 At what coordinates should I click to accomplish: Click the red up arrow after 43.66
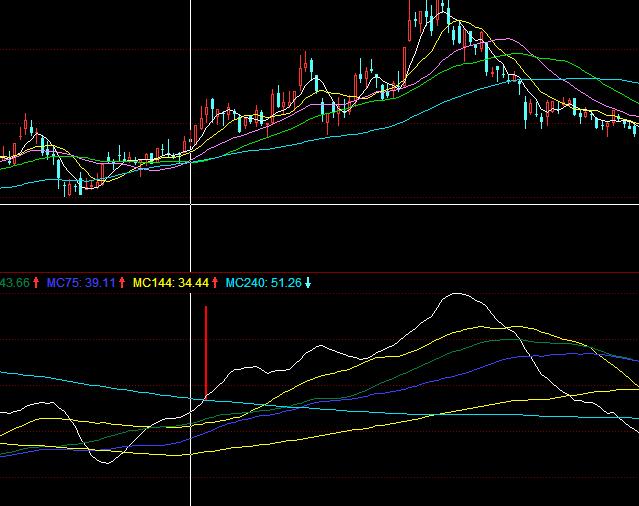point(37,284)
